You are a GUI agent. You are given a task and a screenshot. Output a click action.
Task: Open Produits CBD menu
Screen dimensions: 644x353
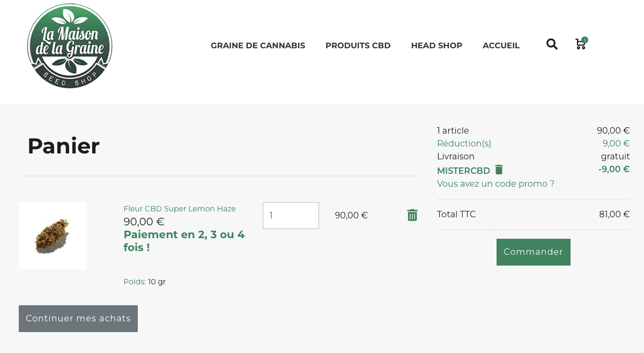[358, 46]
